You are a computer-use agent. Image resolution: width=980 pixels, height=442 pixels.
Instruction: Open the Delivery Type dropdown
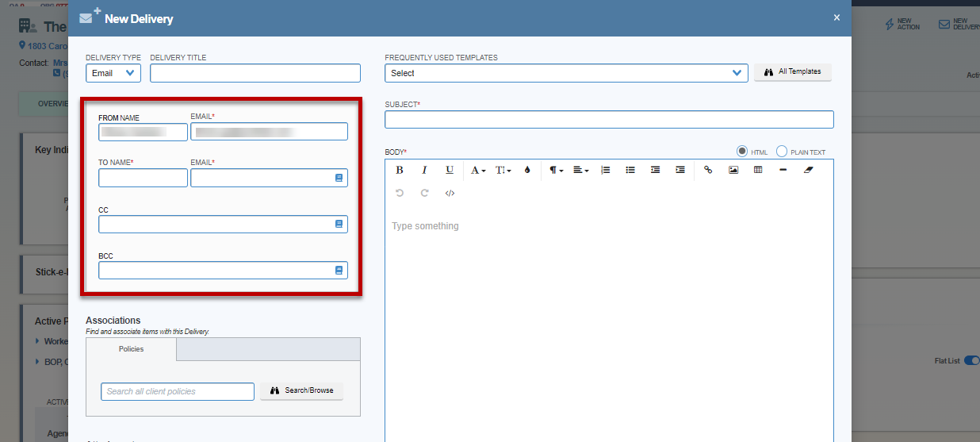tap(113, 73)
